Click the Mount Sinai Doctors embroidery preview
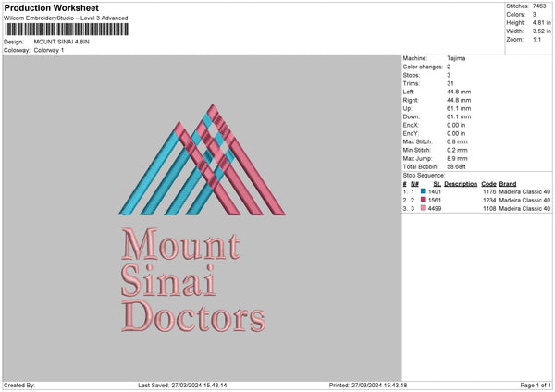Viewport: 555px width, 392px height. click(x=202, y=218)
